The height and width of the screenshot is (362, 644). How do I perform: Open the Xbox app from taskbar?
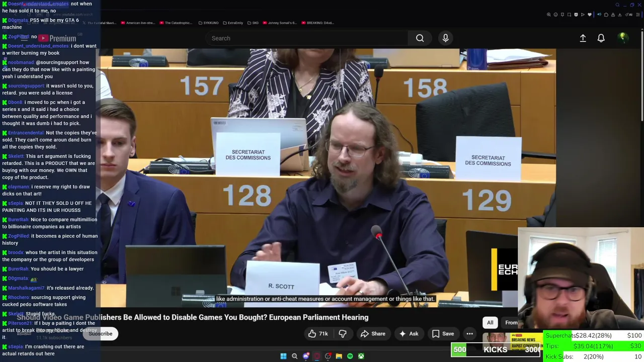[361, 356]
